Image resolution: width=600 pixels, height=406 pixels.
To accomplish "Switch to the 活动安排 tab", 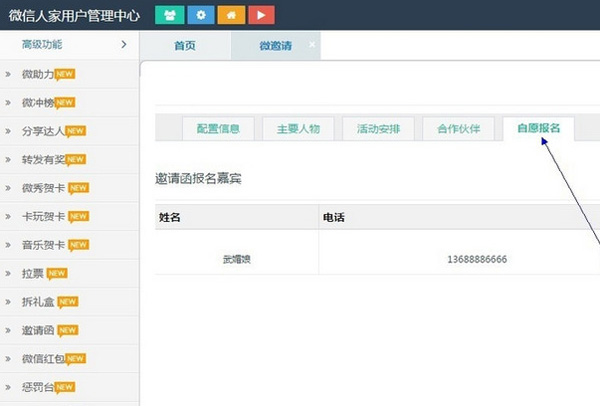I will pos(378,129).
